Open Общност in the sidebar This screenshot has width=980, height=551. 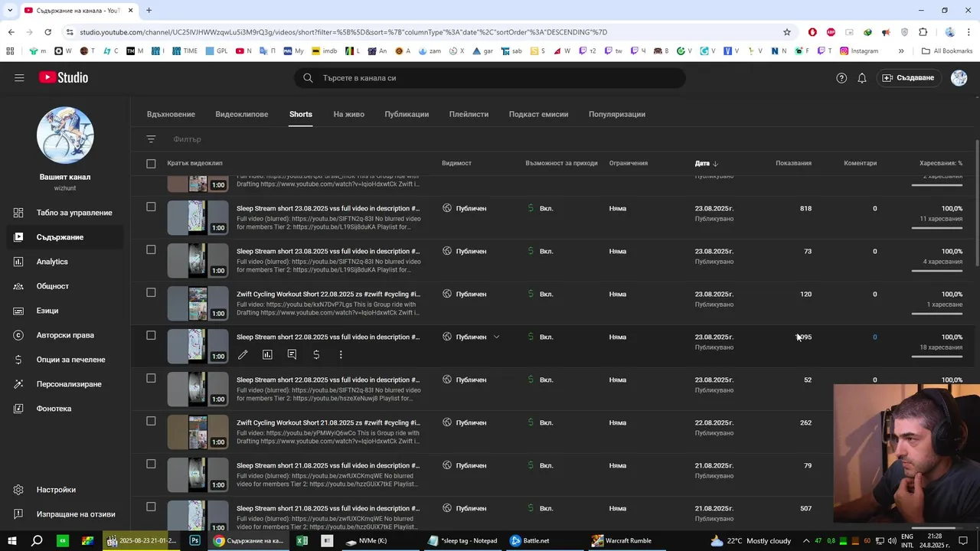pos(65,286)
